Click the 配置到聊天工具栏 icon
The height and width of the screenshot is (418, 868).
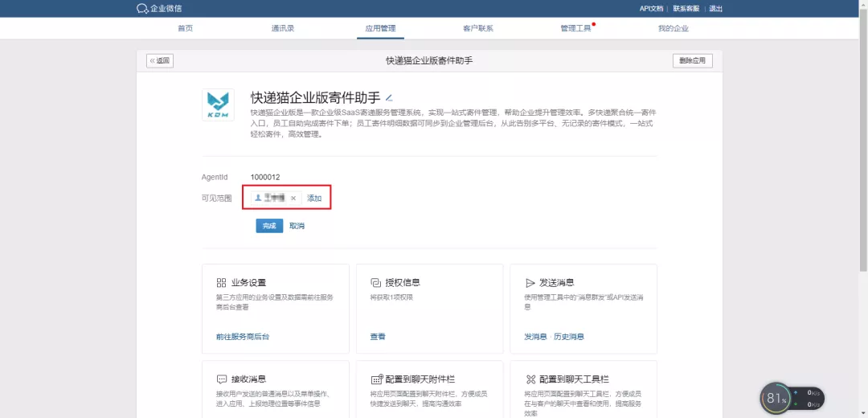point(530,379)
